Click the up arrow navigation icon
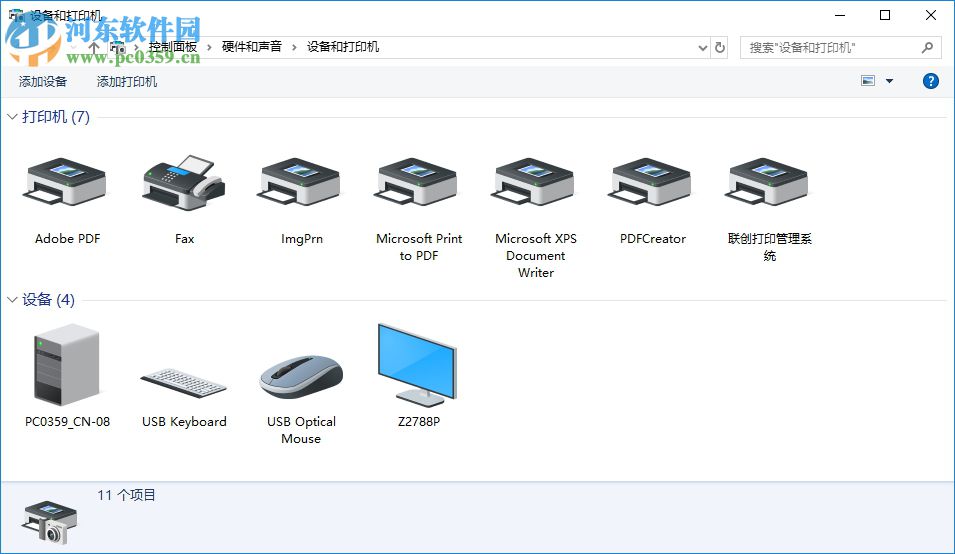 pyautogui.click(x=94, y=47)
